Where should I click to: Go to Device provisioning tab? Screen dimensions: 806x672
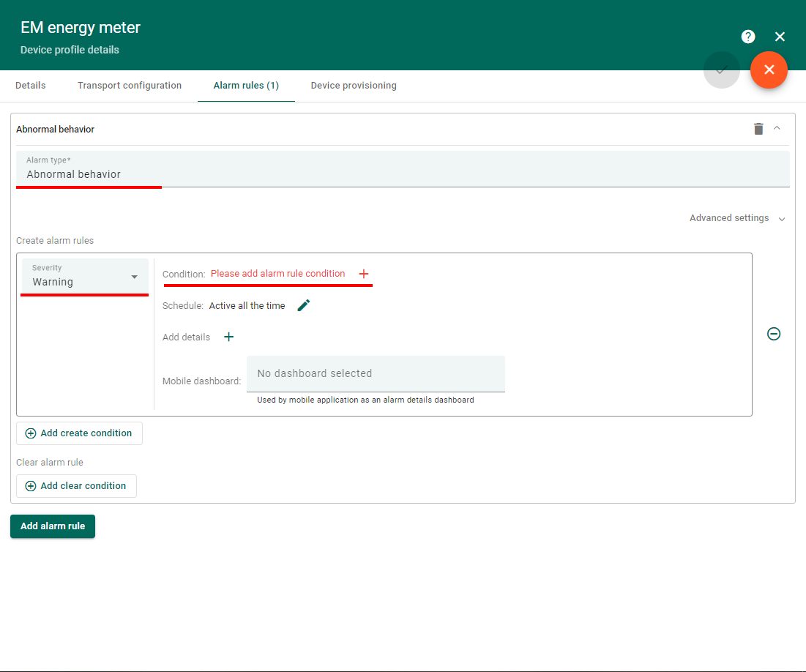[x=354, y=86]
